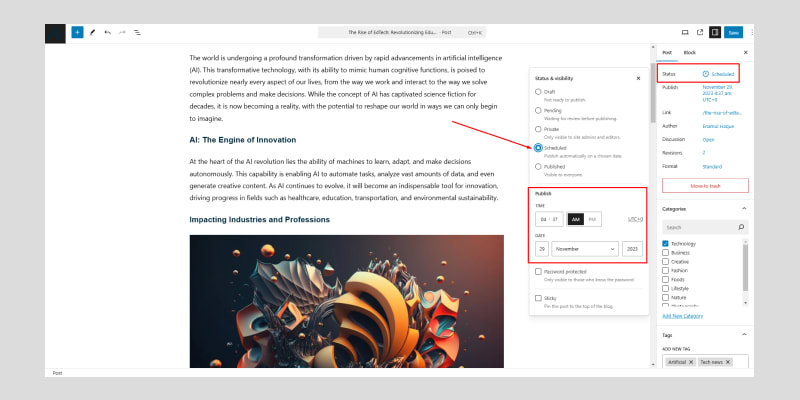Collapse the Tags panel
This screenshot has height=400, width=800.
[744, 335]
